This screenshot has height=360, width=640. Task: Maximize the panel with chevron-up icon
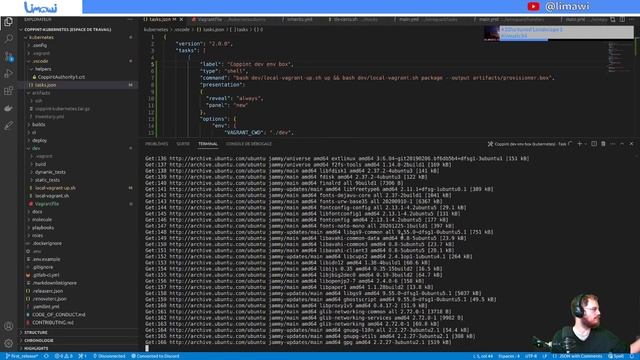[622, 144]
